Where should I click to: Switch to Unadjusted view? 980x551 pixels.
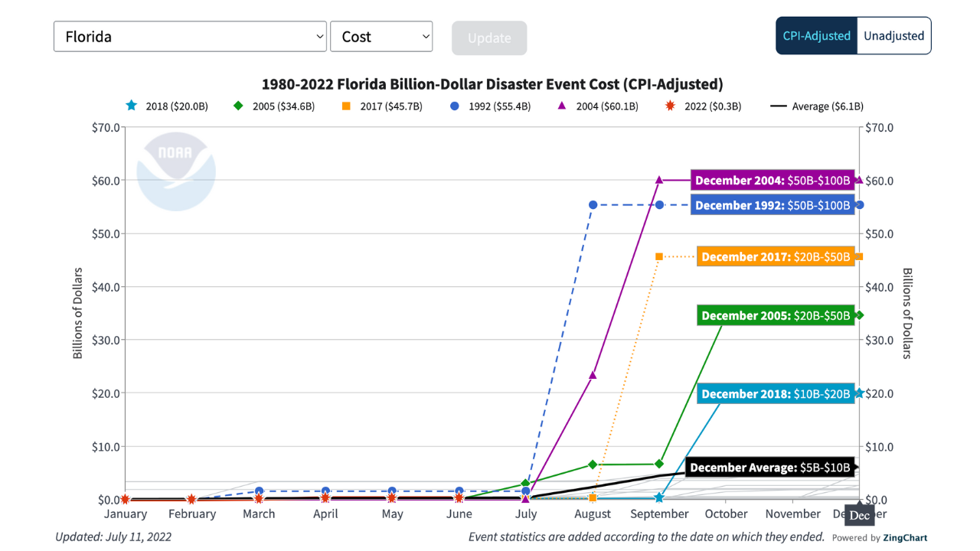[x=893, y=36]
